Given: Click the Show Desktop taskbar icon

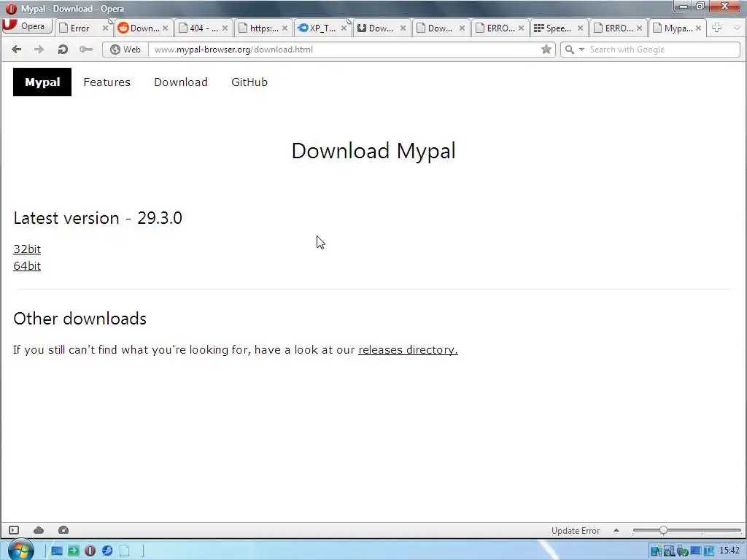Looking at the screenshot, I should click(x=57, y=551).
